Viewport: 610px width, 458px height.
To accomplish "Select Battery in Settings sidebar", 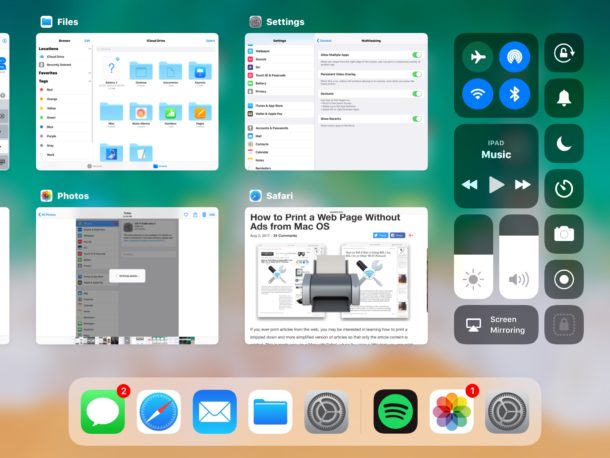I will click(280, 83).
